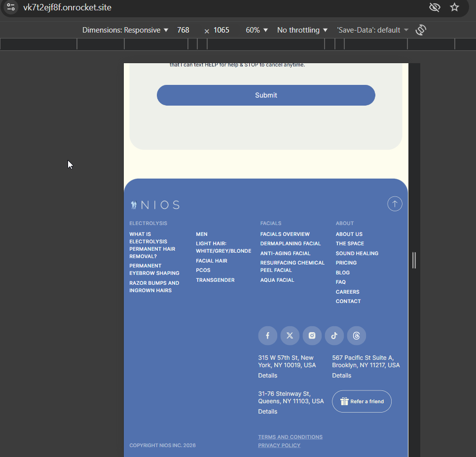Open the Instagram social icon
This screenshot has width=476, height=457.
312,336
